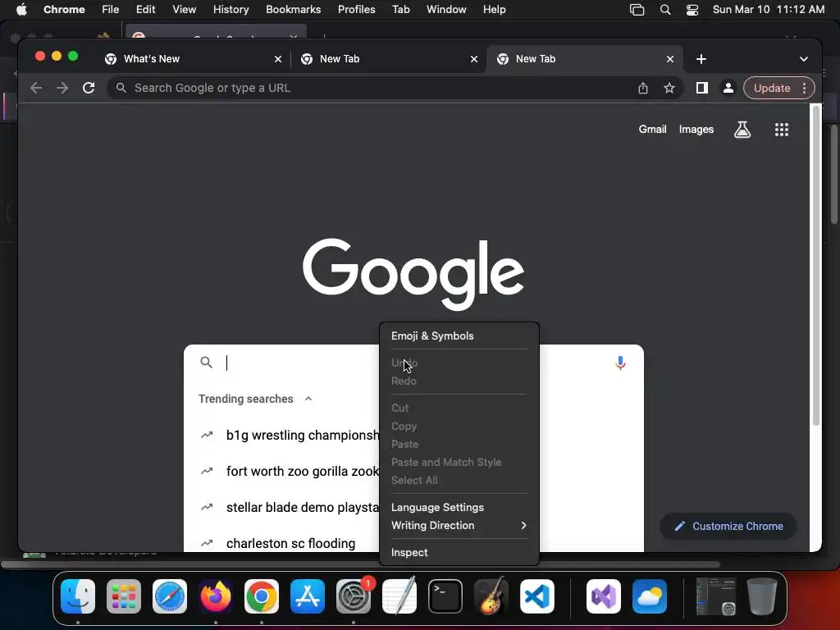840x630 pixels.
Task: Open the History menu
Action: click(231, 10)
